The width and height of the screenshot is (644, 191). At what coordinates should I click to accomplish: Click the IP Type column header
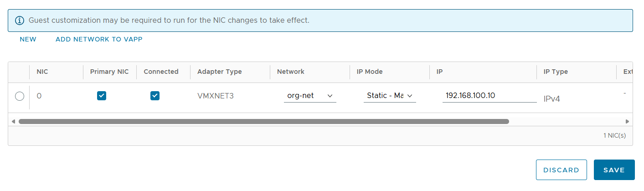click(556, 72)
